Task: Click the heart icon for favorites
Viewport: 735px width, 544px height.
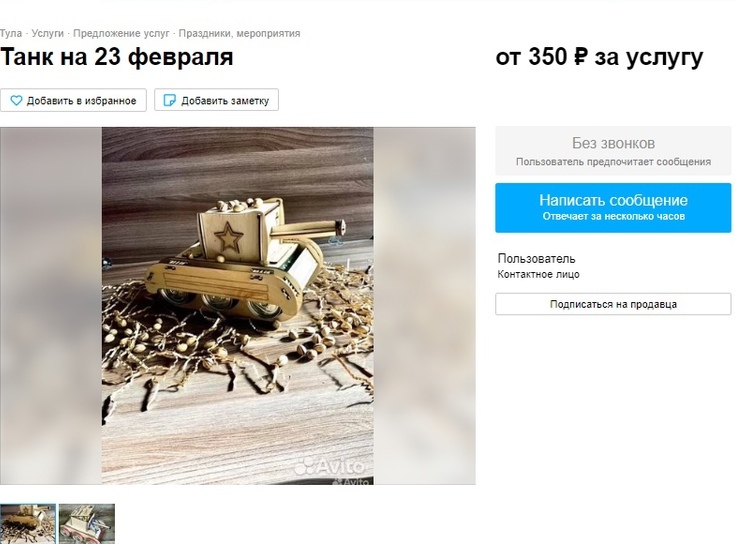Action: pyautogui.click(x=16, y=100)
